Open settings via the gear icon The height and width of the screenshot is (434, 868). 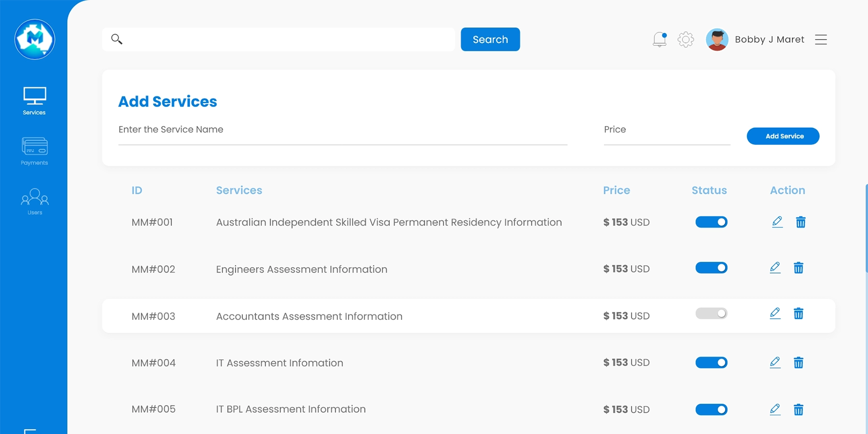[x=685, y=40]
